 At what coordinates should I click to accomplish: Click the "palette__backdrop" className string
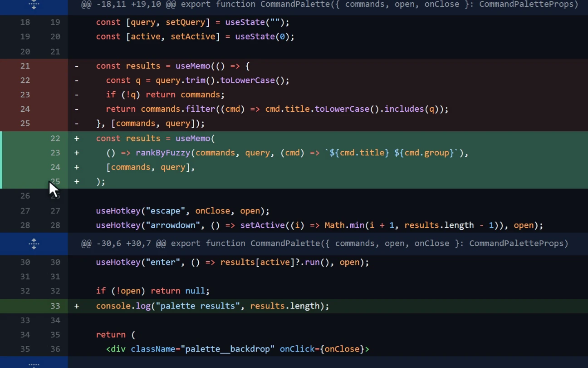coord(228,349)
